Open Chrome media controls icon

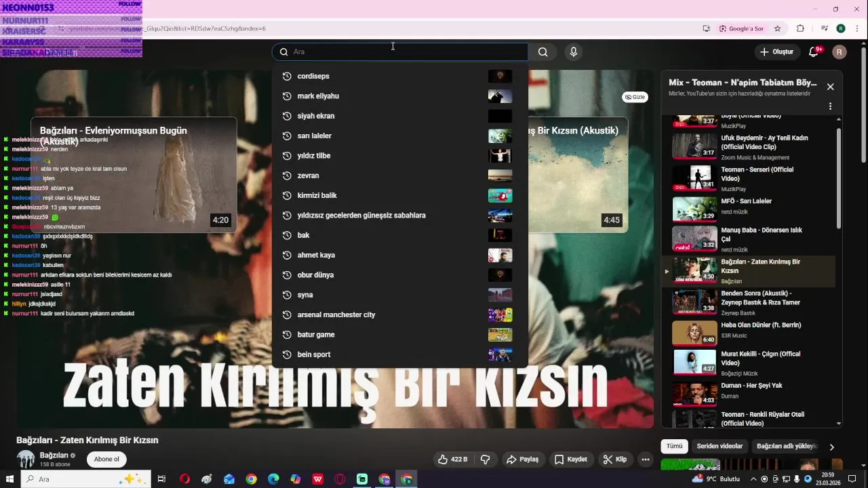[x=825, y=28]
